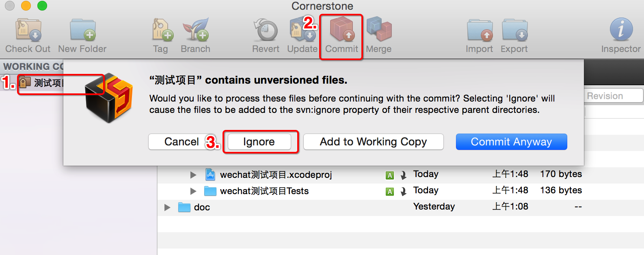Expand the wechat测试项目Tests folder
644x255 pixels.
tap(193, 191)
